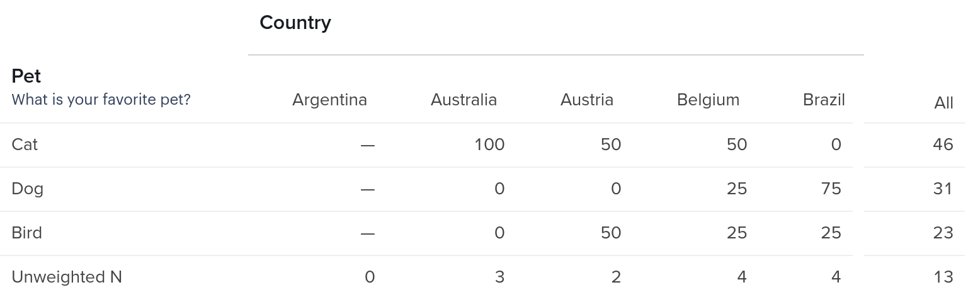
Task: Click the Dog total 31 in All column
Action: pyautogui.click(x=943, y=189)
